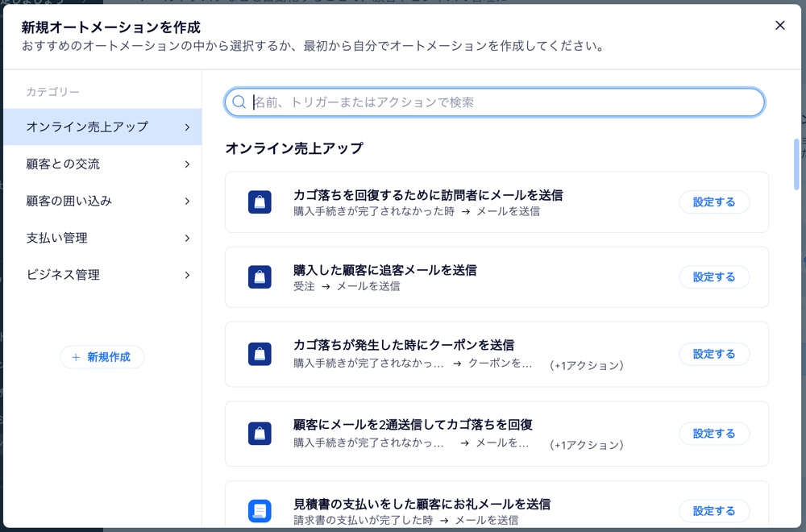Click the オンライン売上アップ section heading
This screenshot has width=806, height=532.
(294, 148)
